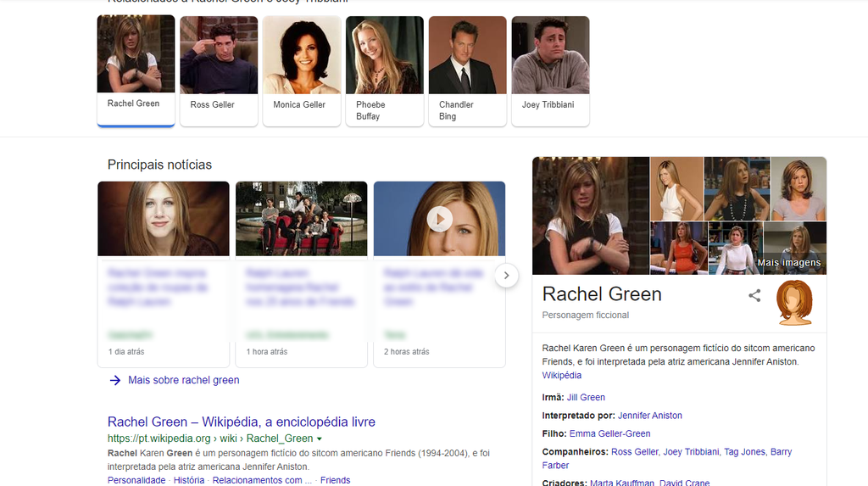Viewport: 868px width, 486px height.
Task: Open news card dated 1 dia atrás
Action: point(164,274)
